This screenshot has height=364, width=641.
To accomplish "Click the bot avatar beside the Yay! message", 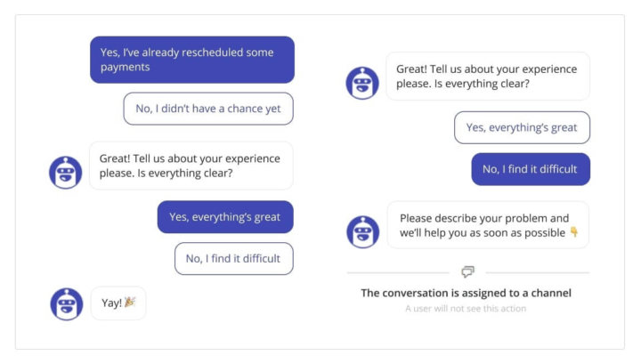I will (66, 303).
